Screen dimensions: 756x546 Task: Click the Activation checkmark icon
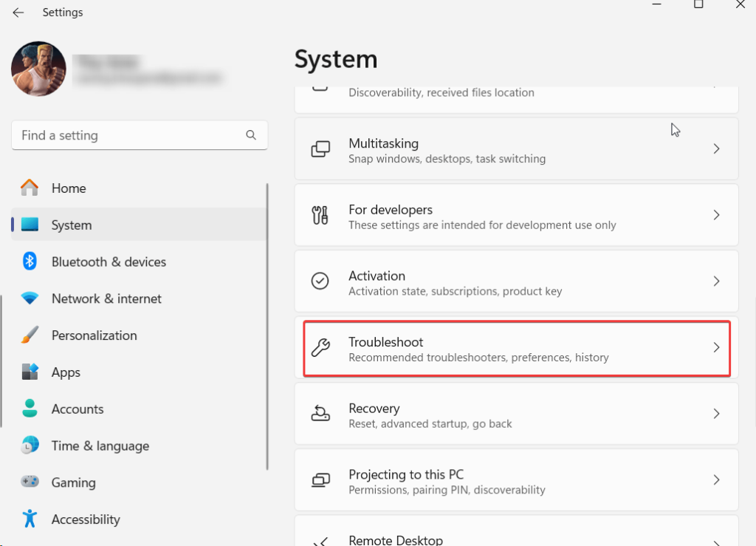click(320, 281)
